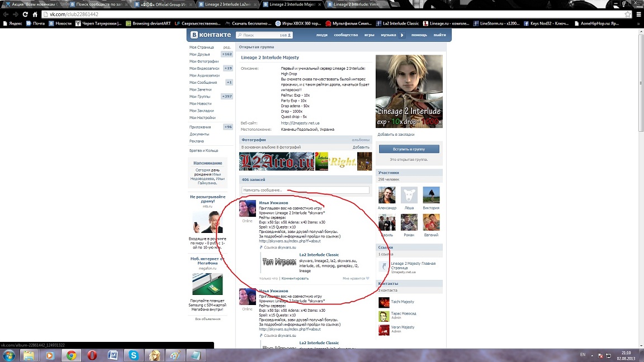644x362 pixels.
Task: Click Комментировать under first post
Action: coord(295,278)
